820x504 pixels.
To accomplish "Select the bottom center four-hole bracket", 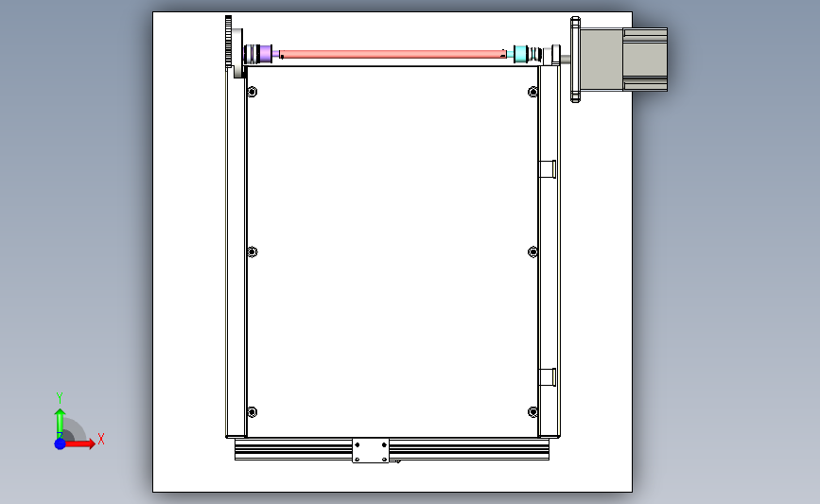I will click(x=371, y=451).
